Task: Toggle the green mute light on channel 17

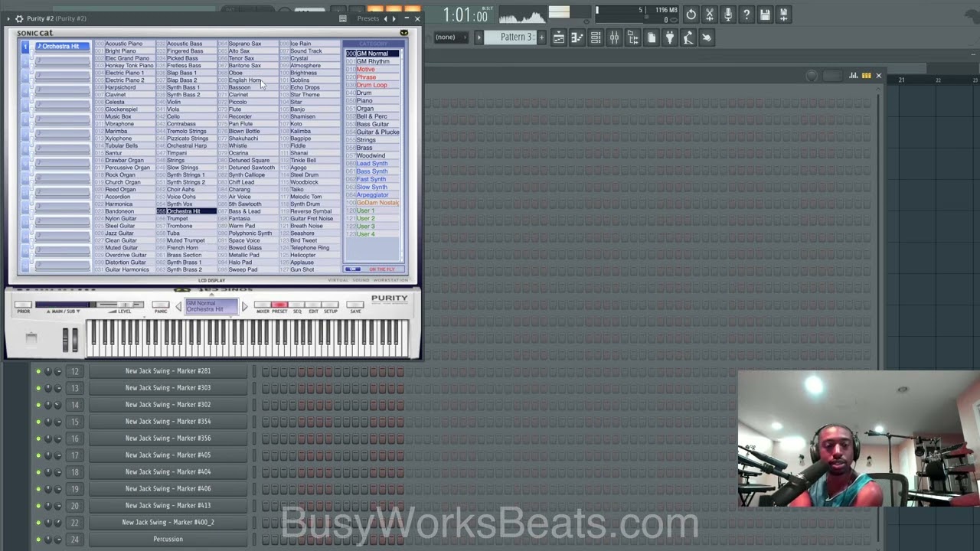Action: [x=38, y=455]
